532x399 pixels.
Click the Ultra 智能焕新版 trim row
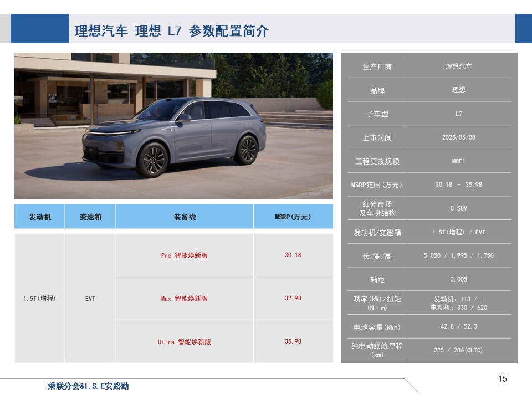click(x=184, y=342)
